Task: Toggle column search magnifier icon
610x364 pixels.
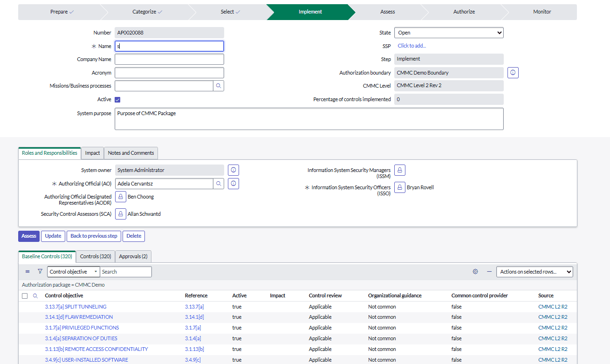Action: 35,296
